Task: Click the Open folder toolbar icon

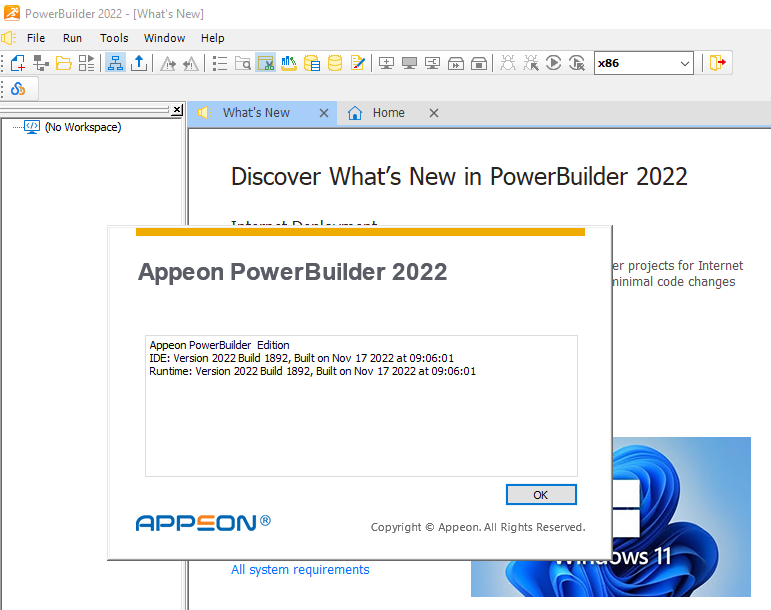Action: pyautogui.click(x=64, y=63)
